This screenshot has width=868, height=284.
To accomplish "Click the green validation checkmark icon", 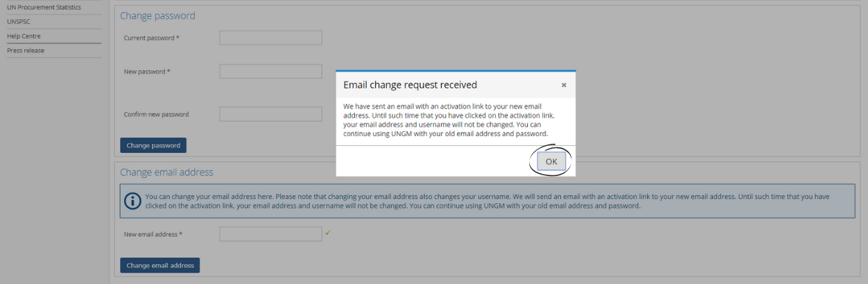I will [x=327, y=233].
